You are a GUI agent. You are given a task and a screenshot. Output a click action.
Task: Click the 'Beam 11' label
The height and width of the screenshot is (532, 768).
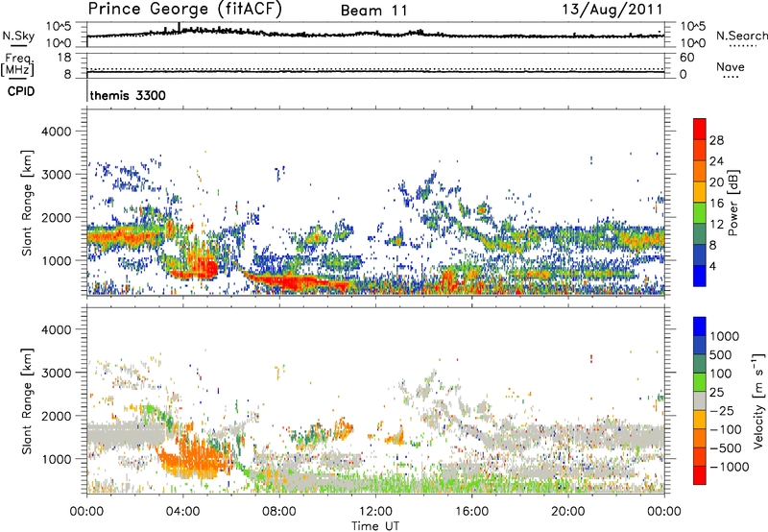point(374,11)
